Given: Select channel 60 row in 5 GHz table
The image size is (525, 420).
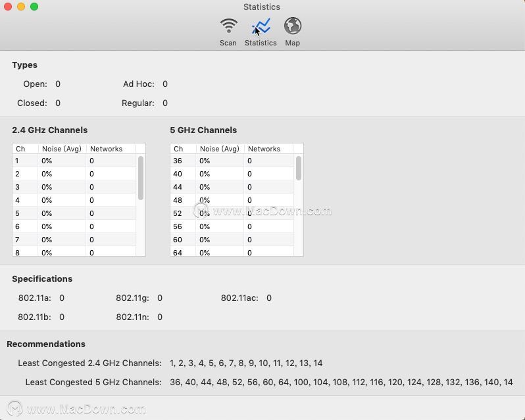Looking at the screenshot, I should [232, 240].
